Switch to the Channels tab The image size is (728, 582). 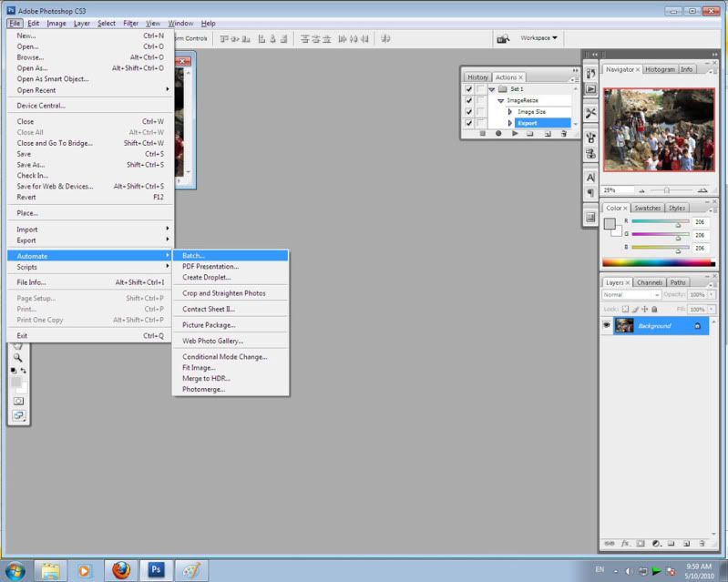click(649, 282)
